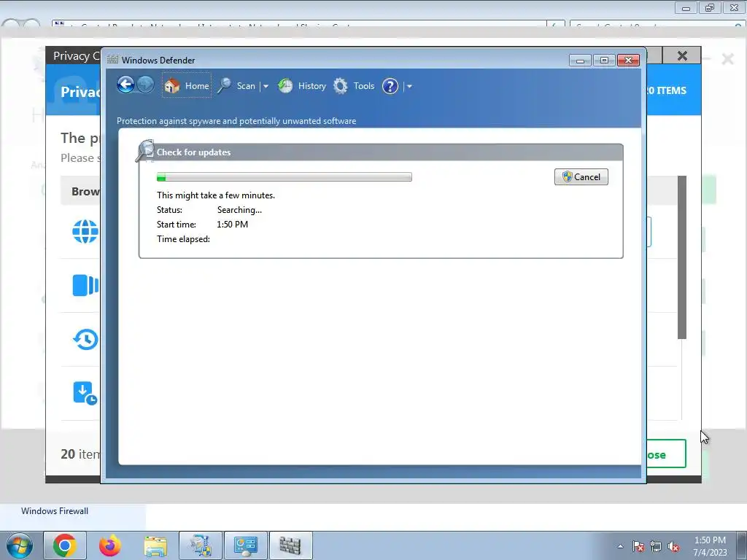Screen dimensions: 747x560
Task: Open the Windows Start menu
Action: click(20, 546)
